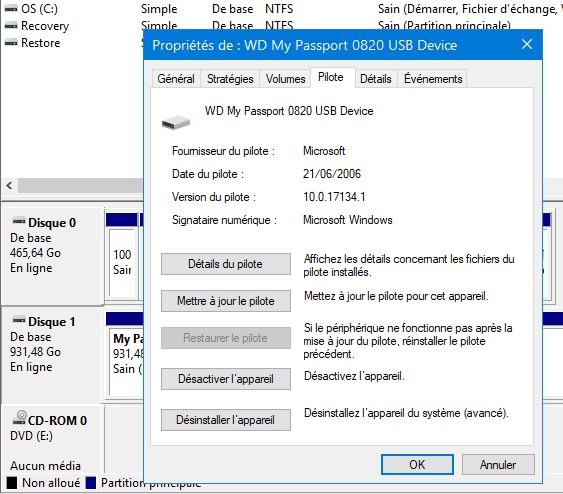Switch to the Stratégies tab
This screenshot has height=494, width=563.
230,79
